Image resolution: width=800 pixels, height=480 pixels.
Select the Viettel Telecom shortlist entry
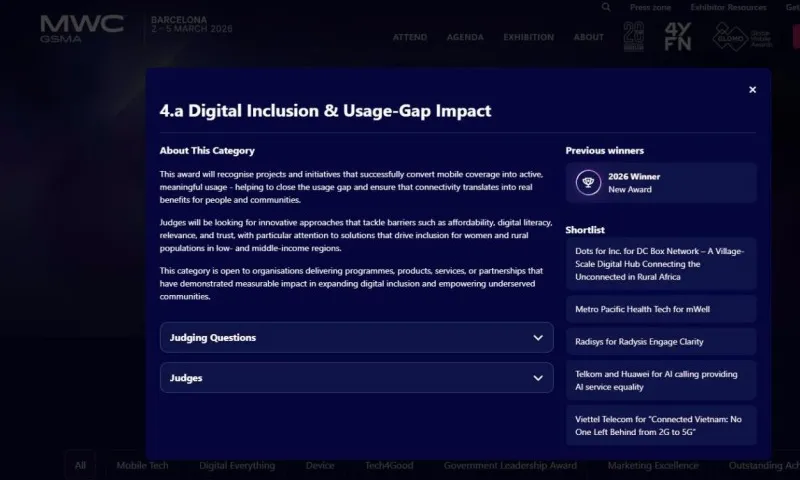pyautogui.click(x=661, y=425)
